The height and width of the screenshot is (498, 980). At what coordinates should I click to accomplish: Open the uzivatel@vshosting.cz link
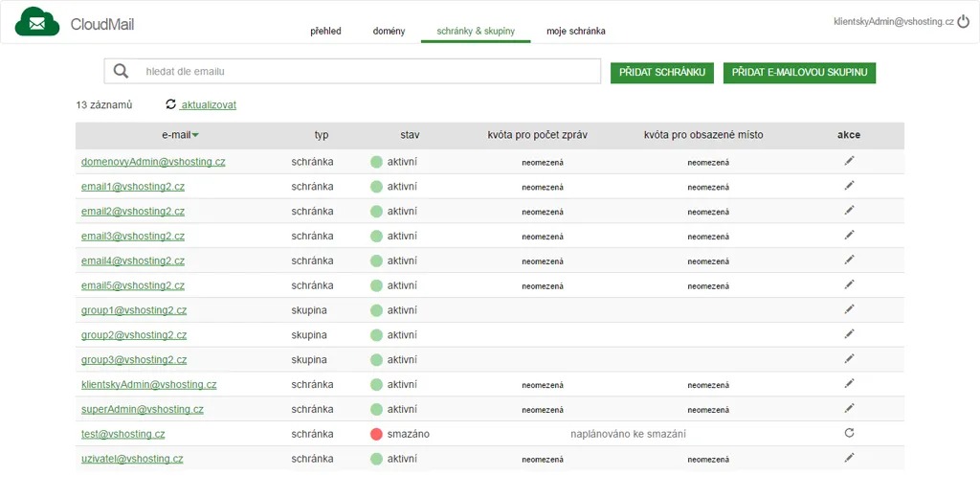[132, 459]
